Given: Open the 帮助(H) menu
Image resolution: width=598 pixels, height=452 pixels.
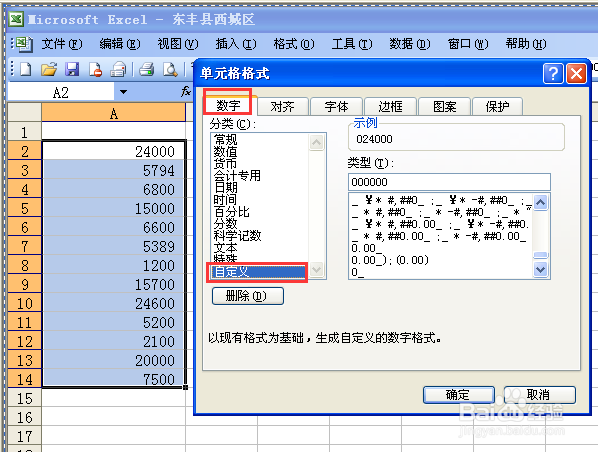Looking at the screenshot, I should [526, 44].
